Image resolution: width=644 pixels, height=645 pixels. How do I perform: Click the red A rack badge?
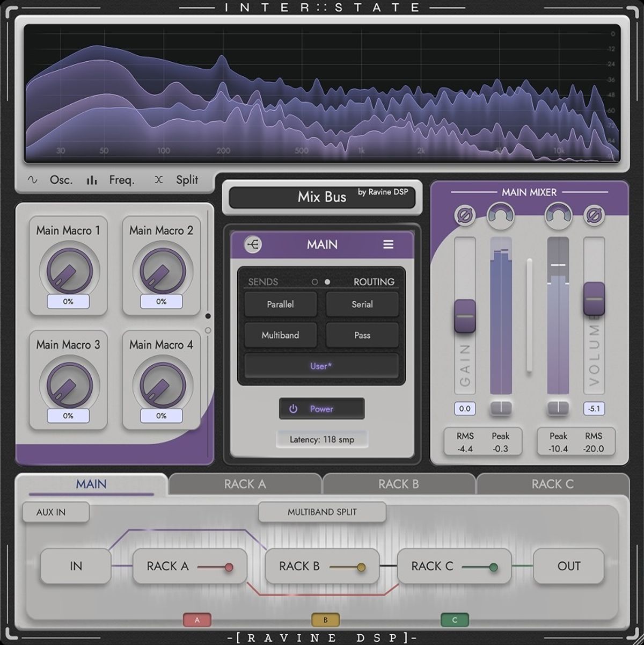[197, 620]
